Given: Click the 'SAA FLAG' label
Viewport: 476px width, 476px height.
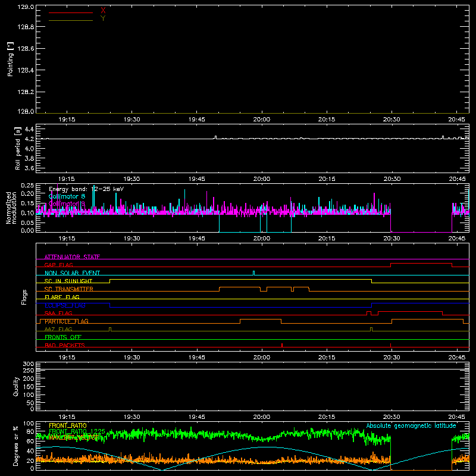Looking at the screenshot, I should coord(58,313).
